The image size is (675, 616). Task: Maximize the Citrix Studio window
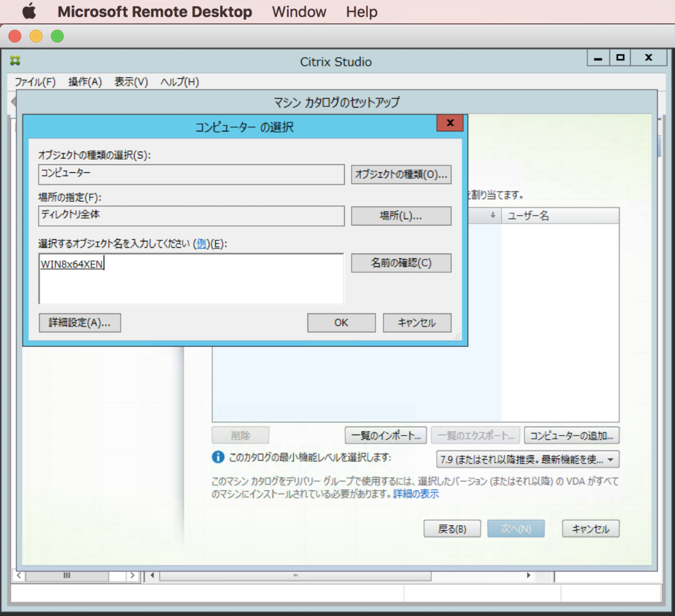(x=620, y=58)
